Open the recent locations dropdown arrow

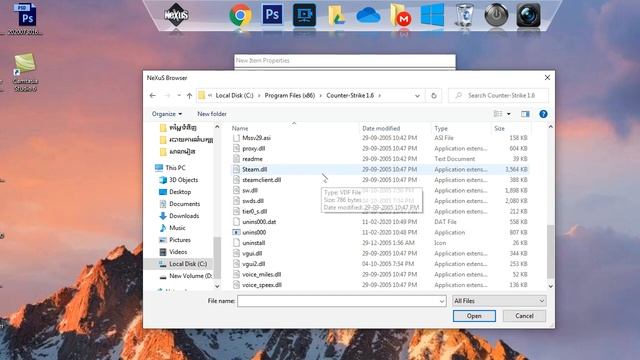click(x=179, y=96)
